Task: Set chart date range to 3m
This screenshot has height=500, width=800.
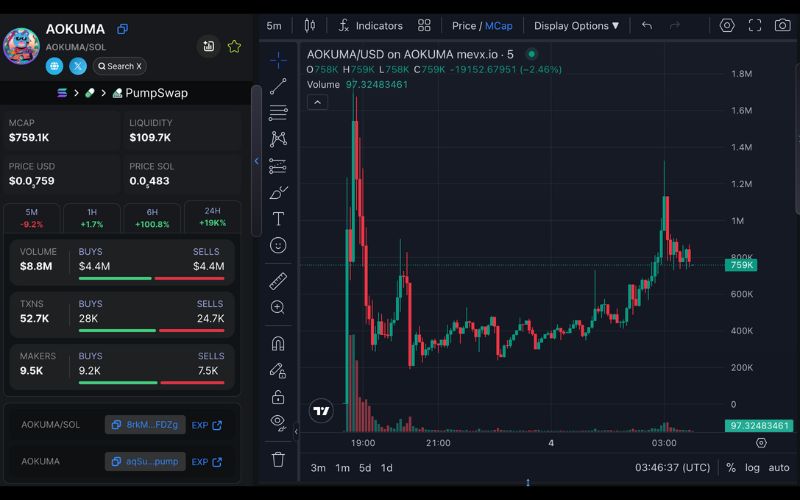Action: pos(318,468)
